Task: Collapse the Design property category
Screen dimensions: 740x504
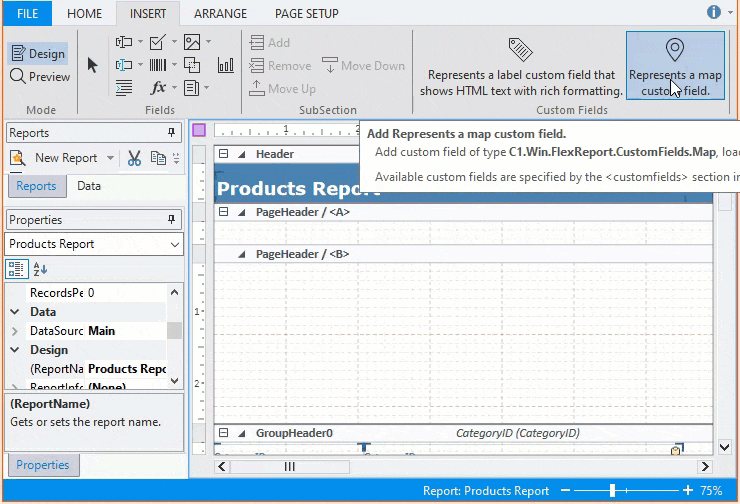Action: pos(15,350)
